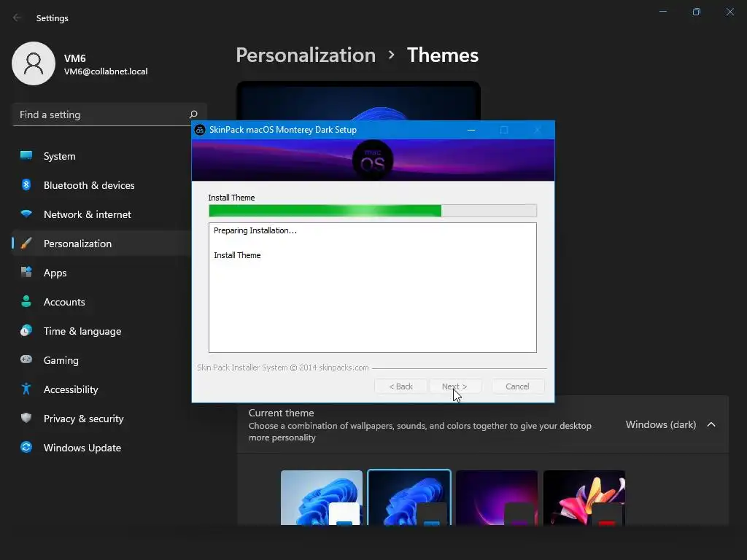747x560 pixels.
Task: Select Apps in the Settings sidebar
Action: pos(102,273)
